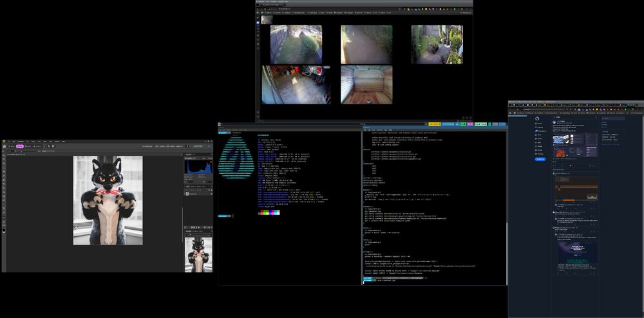Click the histogram graph in the photo editor
This screenshot has height=318, width=644.
click(198, 168)
